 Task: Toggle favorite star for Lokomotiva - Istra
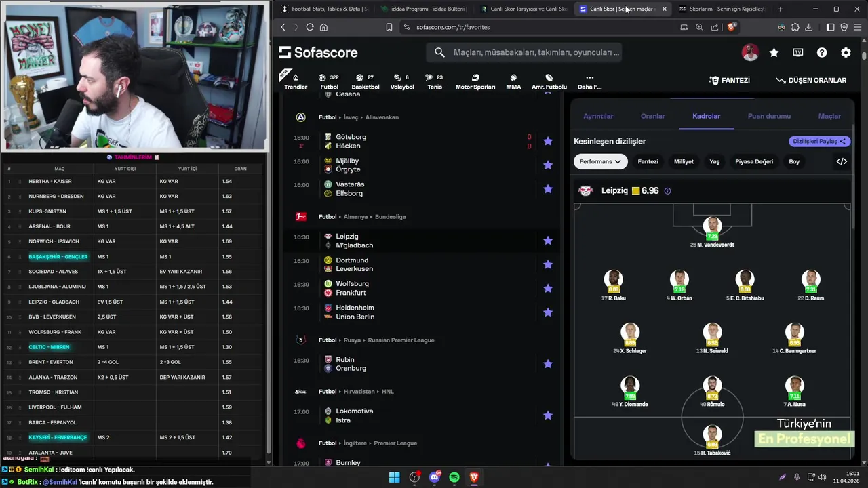pos(548,415)
